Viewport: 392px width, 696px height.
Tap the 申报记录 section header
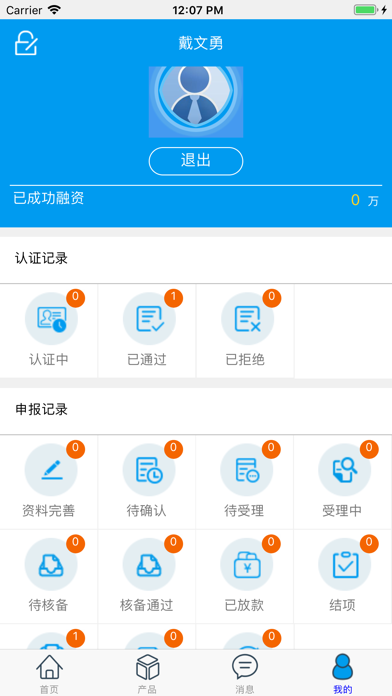[x=41, y=410]
